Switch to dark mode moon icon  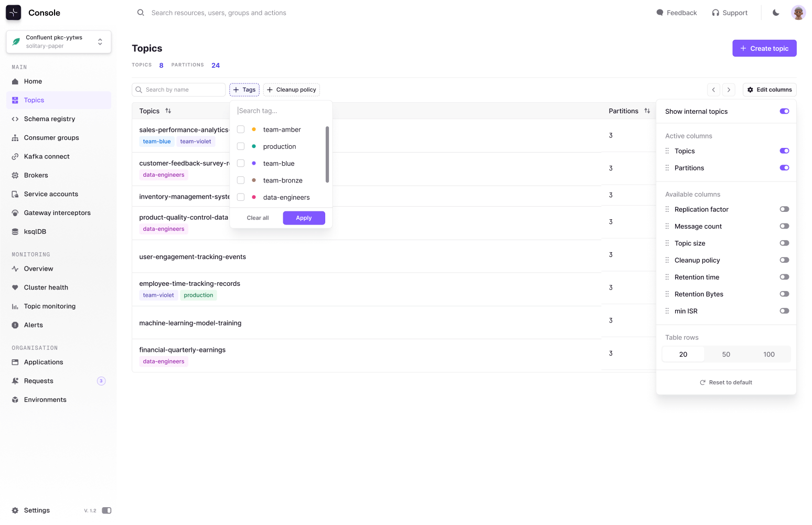pos(776,13)
